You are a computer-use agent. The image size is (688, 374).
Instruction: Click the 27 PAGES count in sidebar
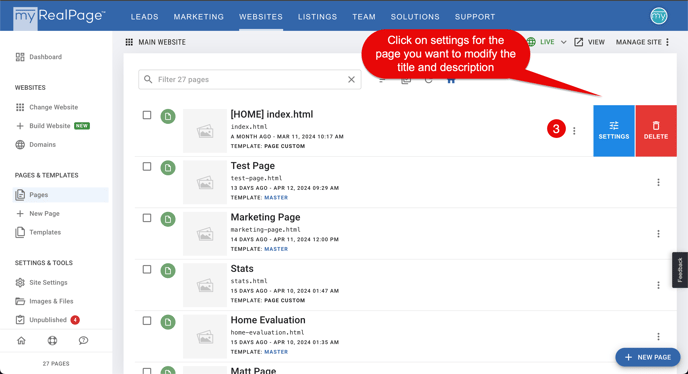(x=56, y=363)
